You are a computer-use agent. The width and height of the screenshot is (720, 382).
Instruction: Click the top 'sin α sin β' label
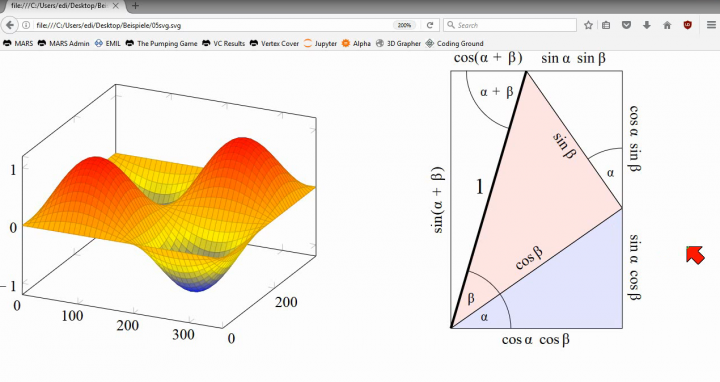574,58
